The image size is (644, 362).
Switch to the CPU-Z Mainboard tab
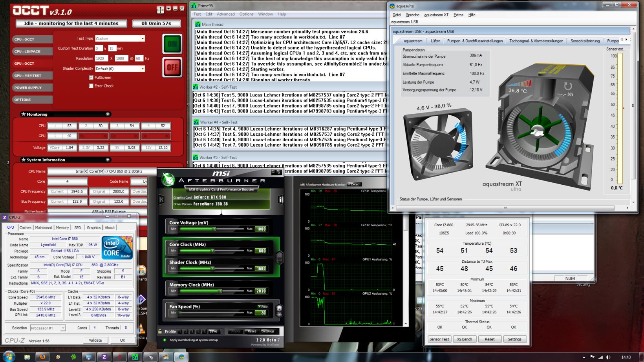coord(44,227)
